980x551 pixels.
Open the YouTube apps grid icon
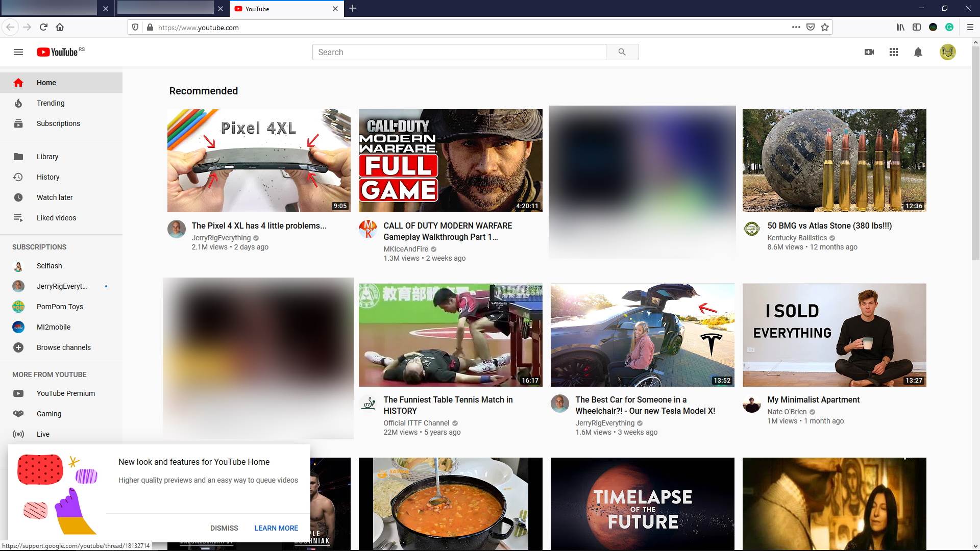(893, 52)
